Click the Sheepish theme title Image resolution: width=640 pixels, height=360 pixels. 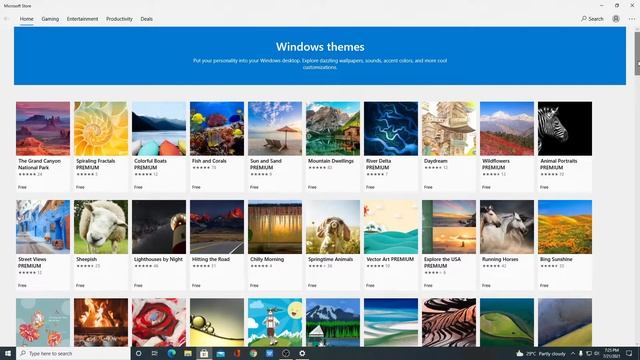tap(87, 259)
